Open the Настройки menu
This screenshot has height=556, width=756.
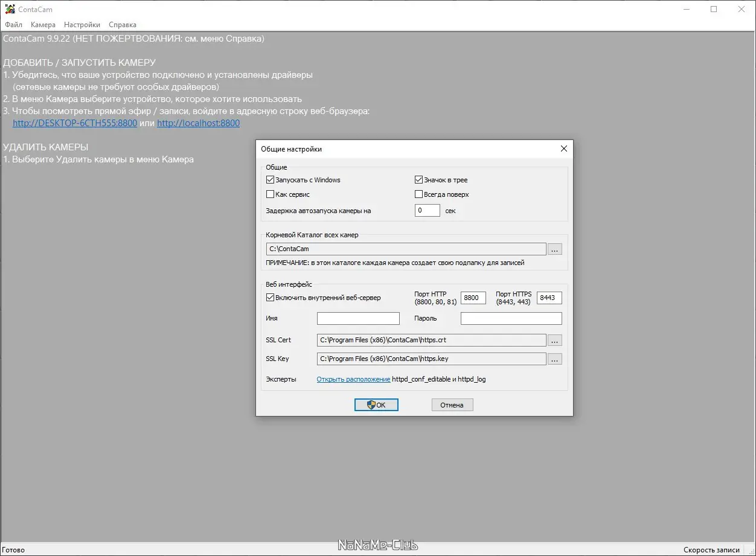tap(82, 25)
